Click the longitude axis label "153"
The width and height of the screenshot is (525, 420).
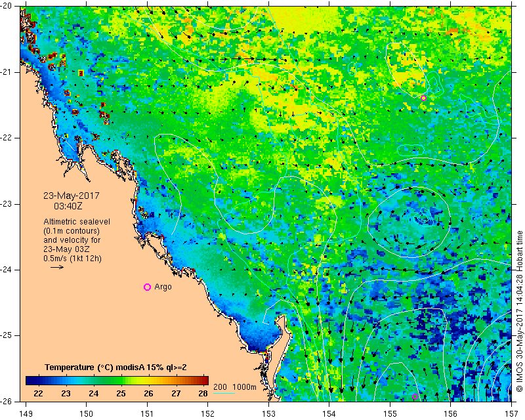tap(268, 413)
